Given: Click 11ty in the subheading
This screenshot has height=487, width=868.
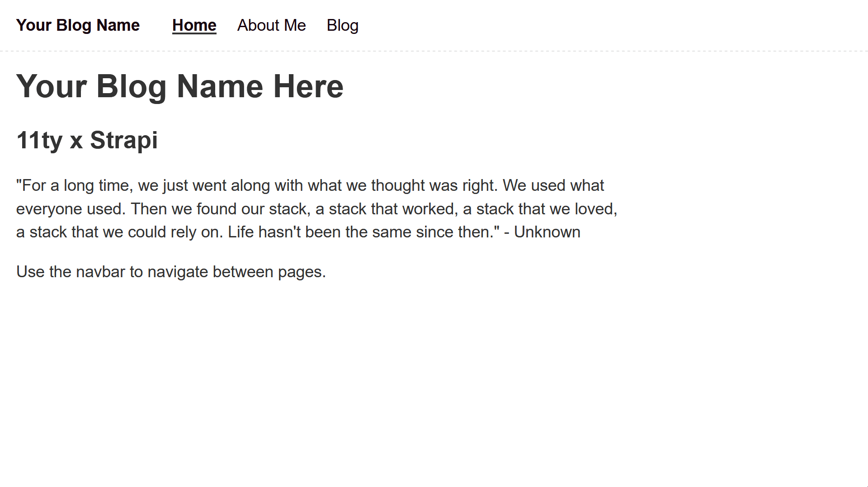Looking at the screenshot, I should (x=39, y=140).
